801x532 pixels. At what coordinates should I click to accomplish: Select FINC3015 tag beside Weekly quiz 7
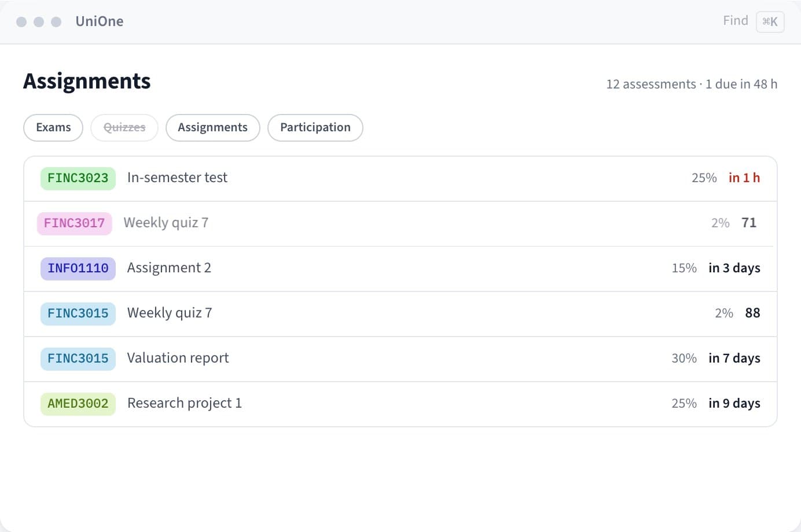[78, 313]
